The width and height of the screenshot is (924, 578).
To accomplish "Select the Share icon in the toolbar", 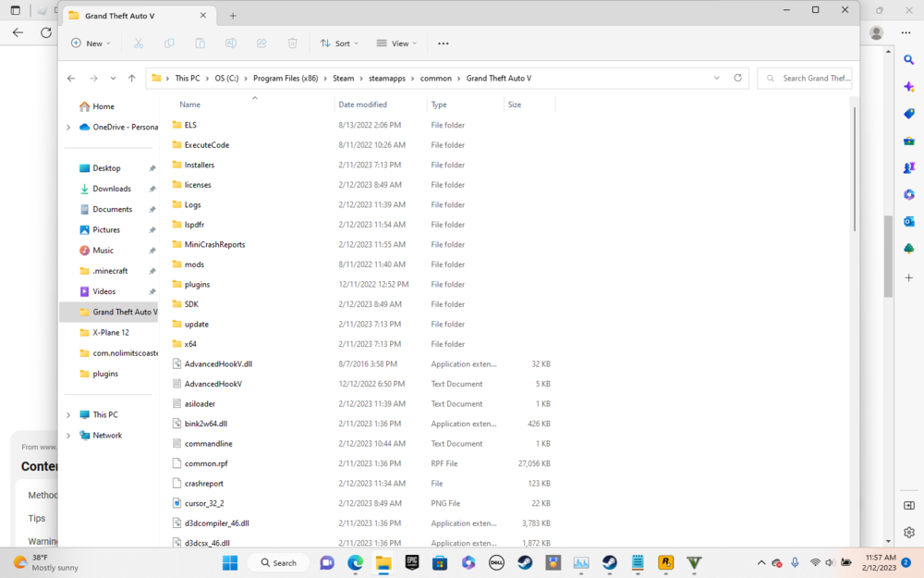I will click(x=261, y=43).
